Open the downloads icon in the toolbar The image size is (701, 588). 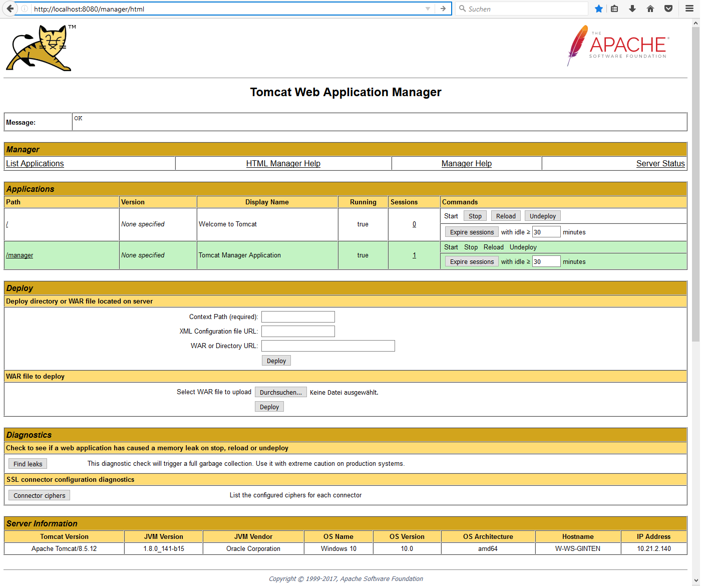(x=632, y=9)
